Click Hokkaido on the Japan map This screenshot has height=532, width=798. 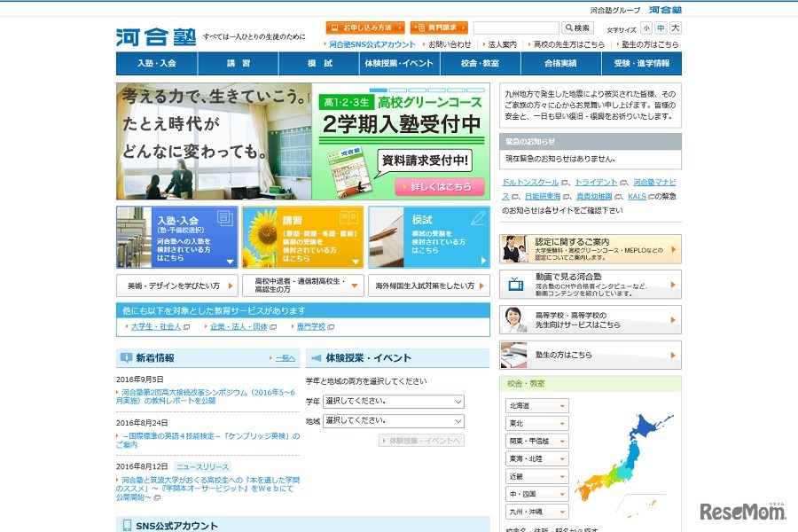pyautogui.click(x=645, y=426)
